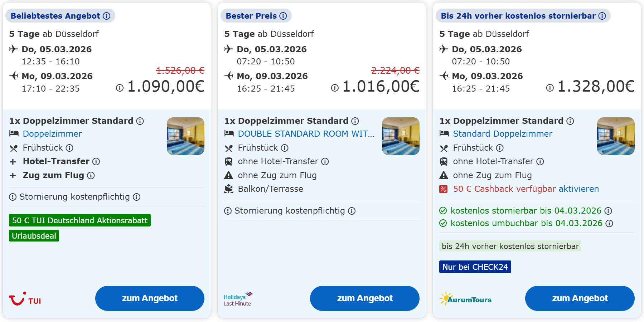The height and width of the screenshot is (322, 644).
Task: Click the Doppelzimmer link in TUI offer
Action: pyautogui.click(x=52, y=134)
